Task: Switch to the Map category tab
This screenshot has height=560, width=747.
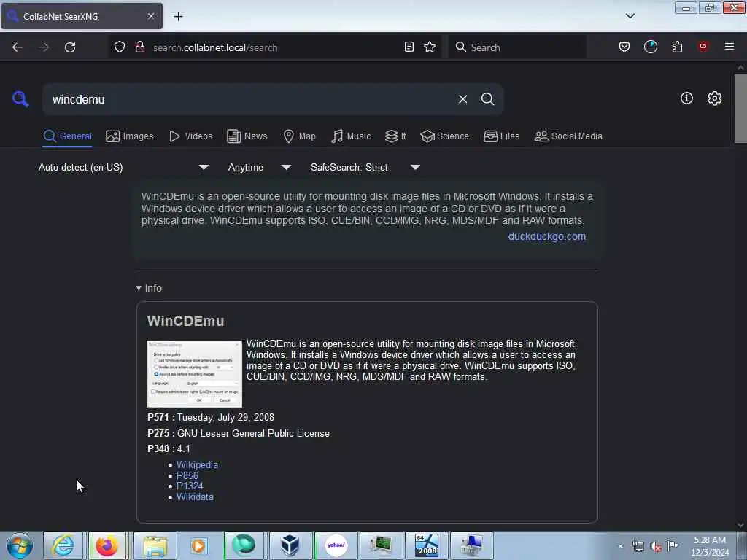Action: click(x=299, y=136)
